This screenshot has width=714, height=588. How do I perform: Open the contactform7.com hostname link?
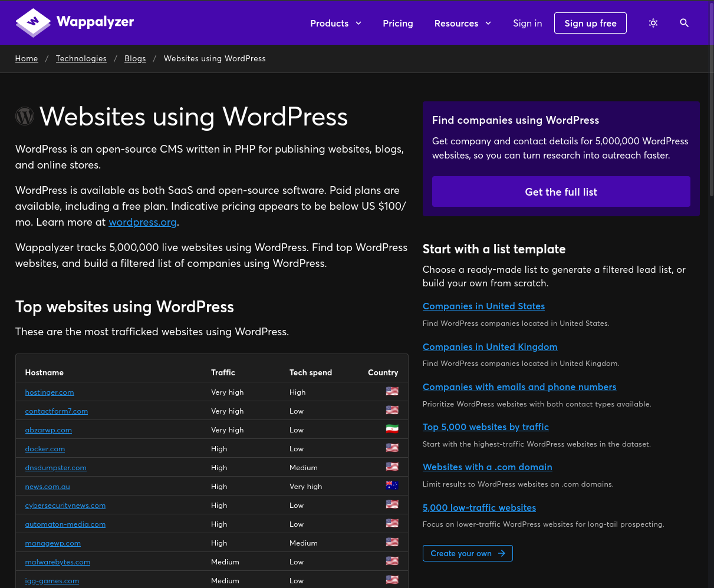(57, 411)
